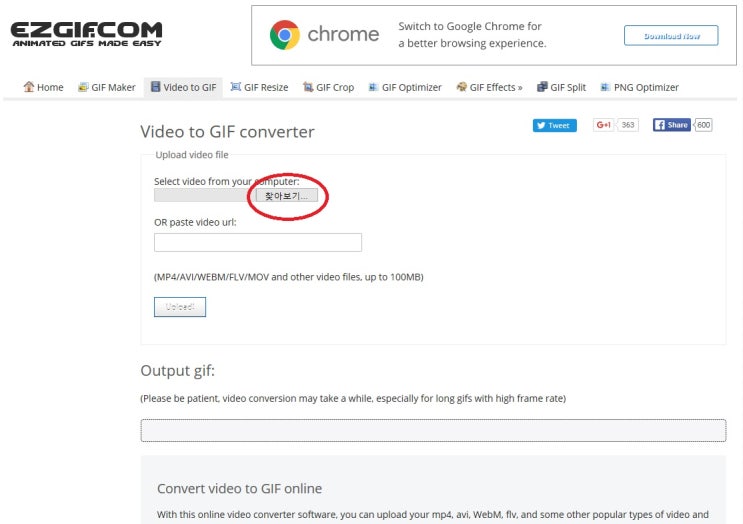Click the GIF Split icon
The image size is (743, 524).
(542, 87)
